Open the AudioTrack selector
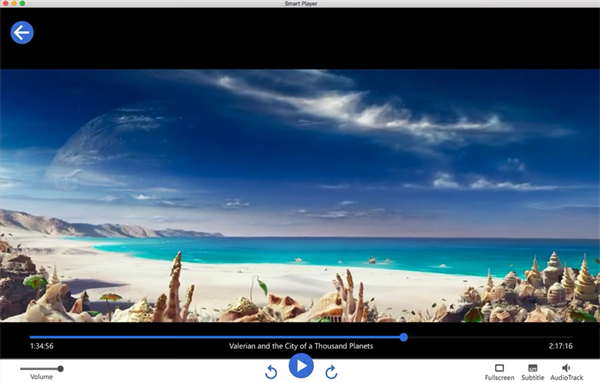The width and height of the screenshot is (600, 382). (x=567, y=372)
